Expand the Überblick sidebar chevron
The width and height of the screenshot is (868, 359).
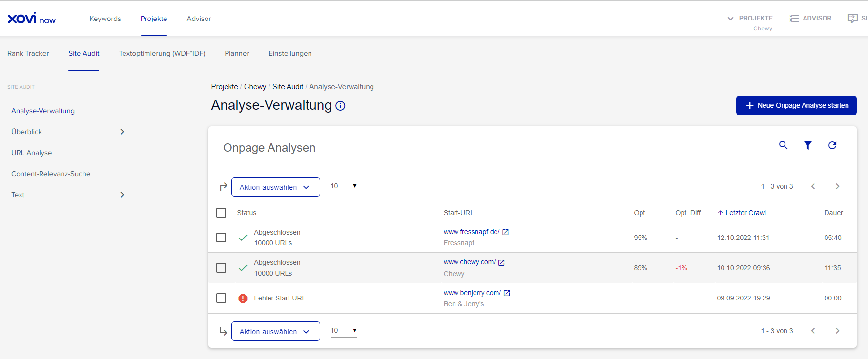[x=122, y=132]
